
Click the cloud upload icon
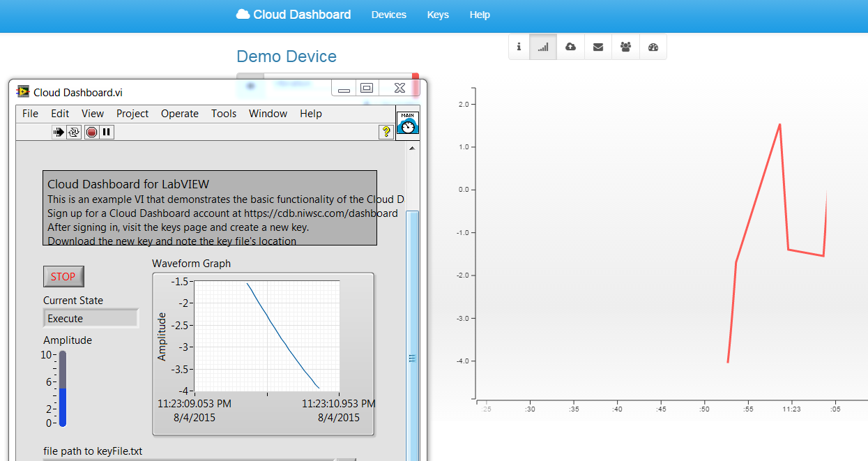pos(570,47)
